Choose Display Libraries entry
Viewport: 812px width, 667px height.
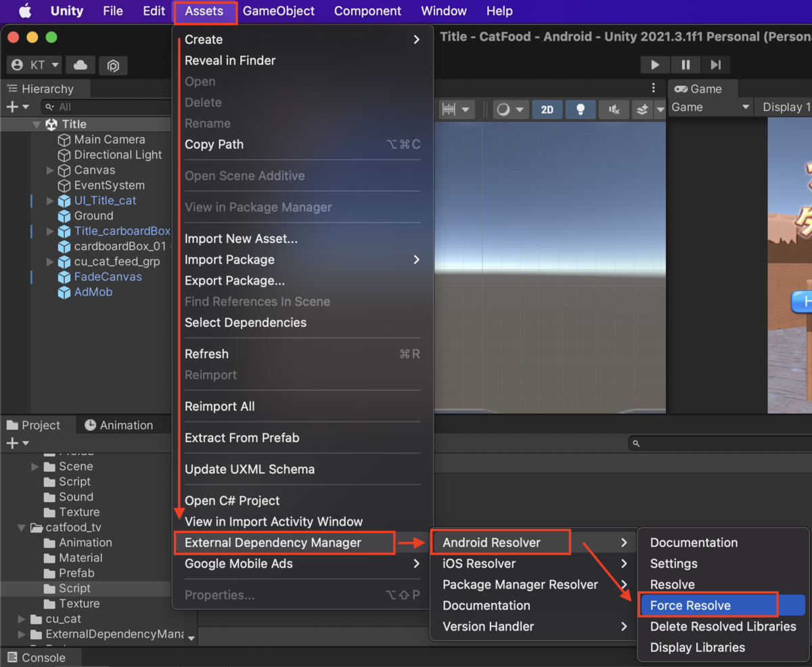click(722, 647)
